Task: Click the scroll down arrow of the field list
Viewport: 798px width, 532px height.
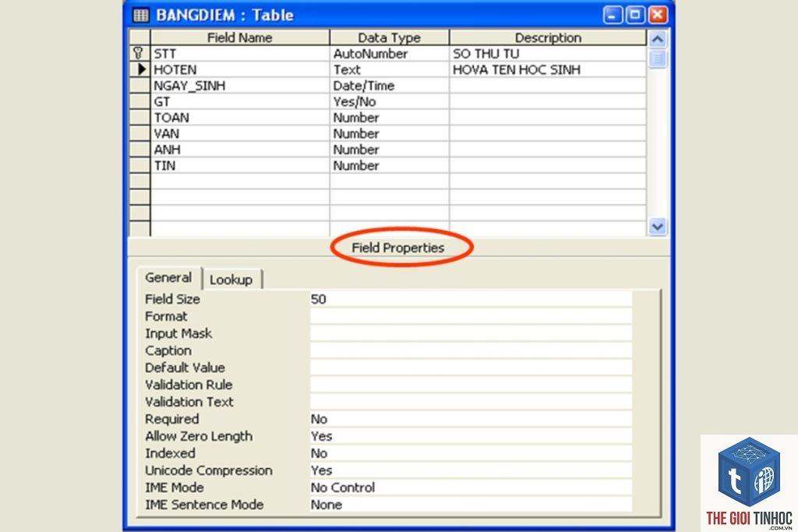Action: [658, 227]
